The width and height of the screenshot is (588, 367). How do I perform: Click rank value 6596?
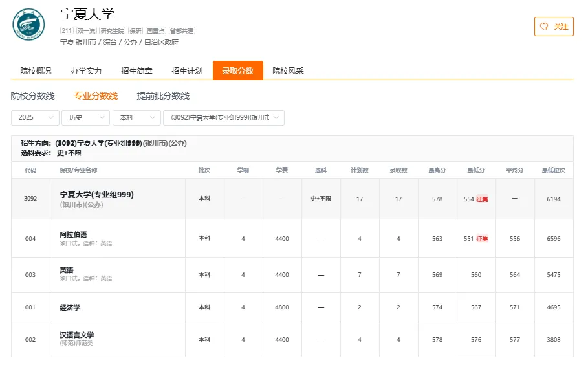554,239
